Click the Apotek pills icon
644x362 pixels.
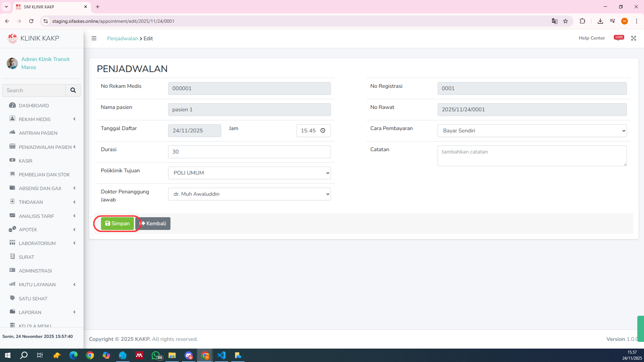(12, 229)
